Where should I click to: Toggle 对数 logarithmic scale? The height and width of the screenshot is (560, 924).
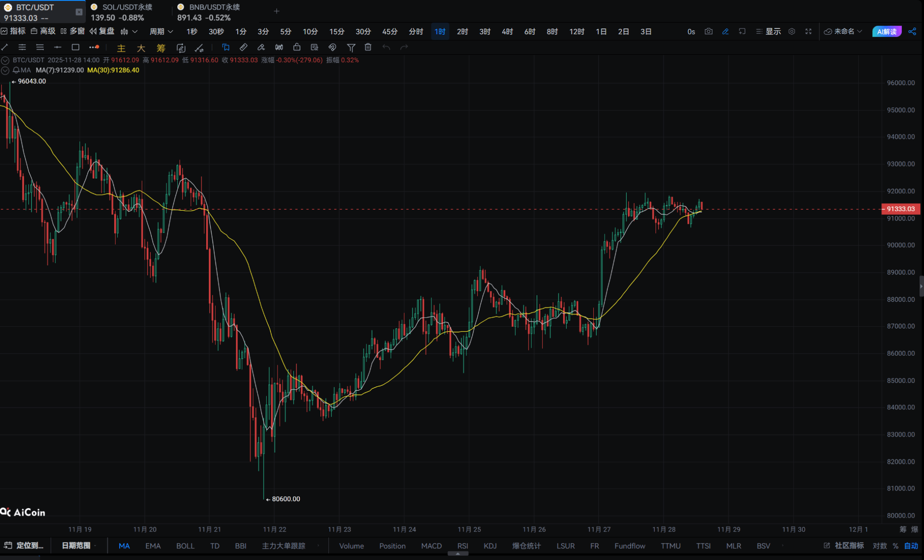(x=879, y=546)
